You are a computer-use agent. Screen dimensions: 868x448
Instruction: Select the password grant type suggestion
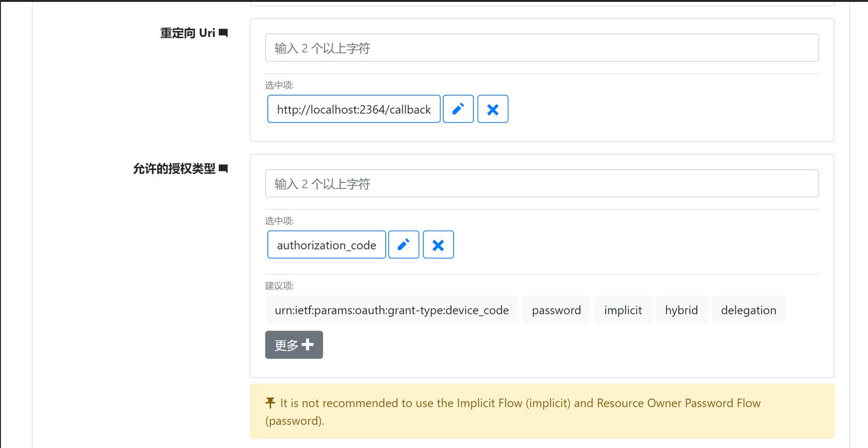coord(556,310)
